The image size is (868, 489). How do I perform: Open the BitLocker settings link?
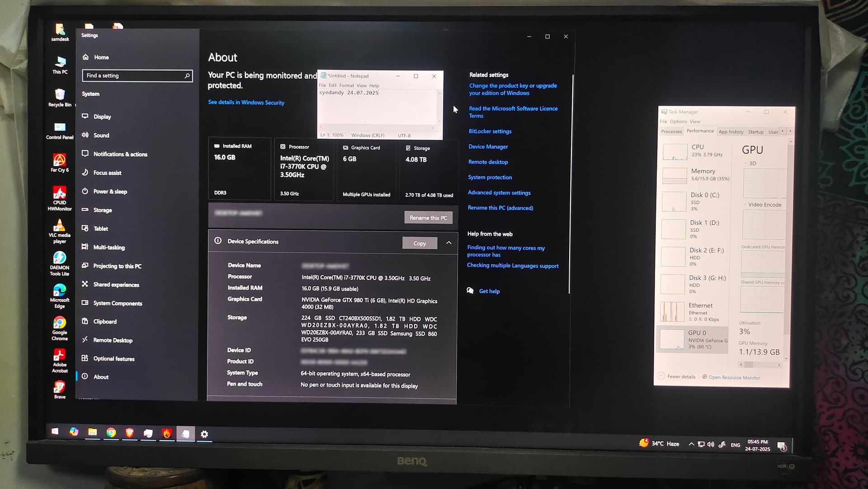(490, 131)
